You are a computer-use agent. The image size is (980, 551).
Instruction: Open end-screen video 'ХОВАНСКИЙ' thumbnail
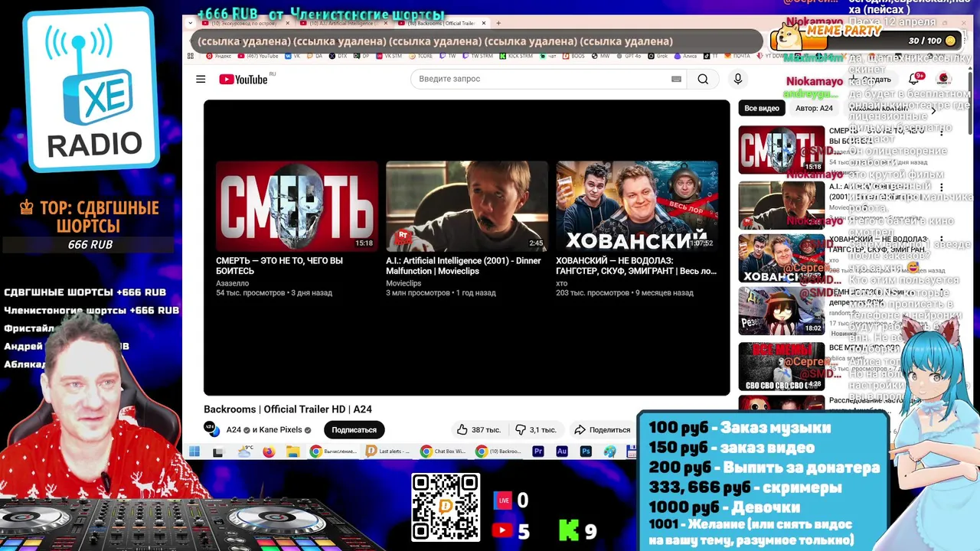tap(637, 206)
